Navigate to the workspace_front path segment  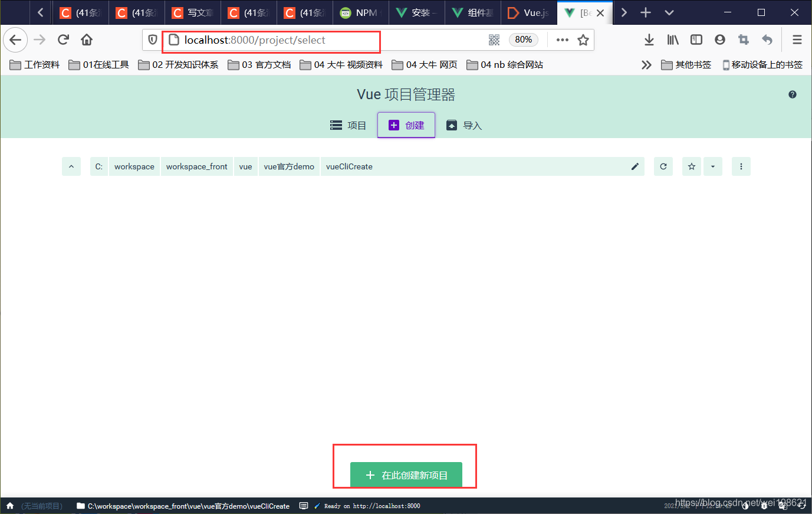coord(197,166)
